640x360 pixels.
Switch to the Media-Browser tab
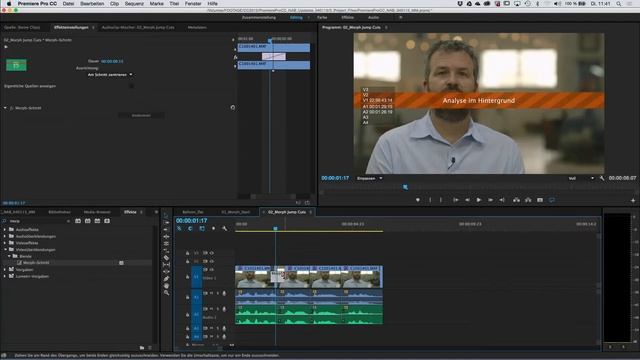pyautogui.click(x=97, y=212)
